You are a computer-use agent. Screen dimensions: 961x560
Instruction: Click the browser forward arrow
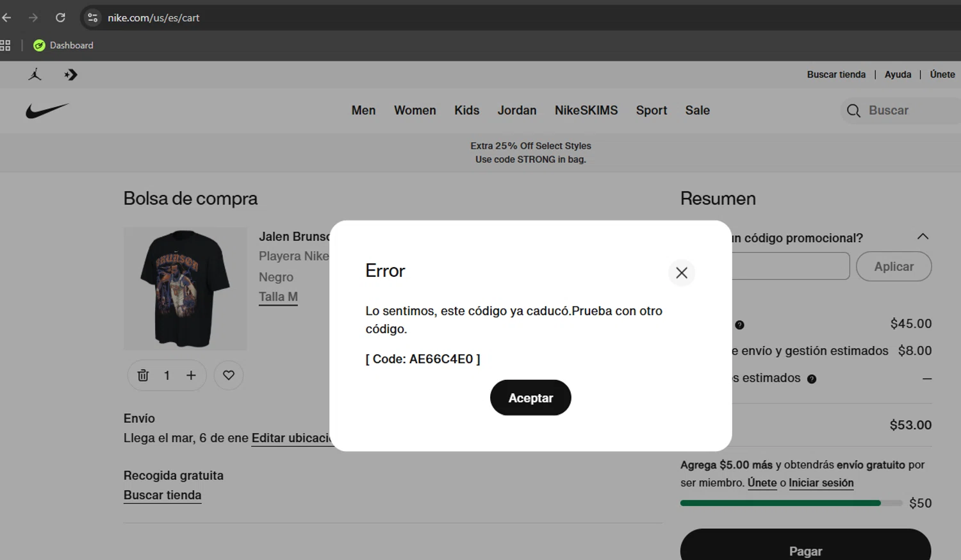tap(33, 18)
